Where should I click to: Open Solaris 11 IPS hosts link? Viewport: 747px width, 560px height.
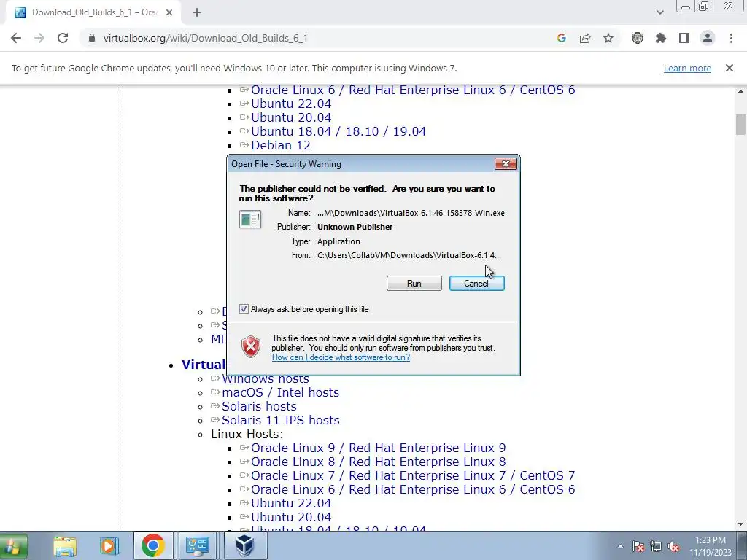click(281, 419)
